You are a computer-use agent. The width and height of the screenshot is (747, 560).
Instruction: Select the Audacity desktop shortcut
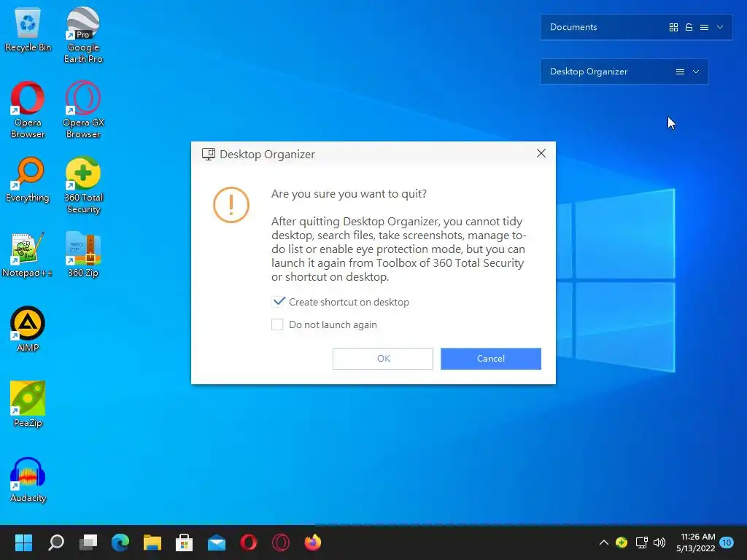click(x=28, y=480)
